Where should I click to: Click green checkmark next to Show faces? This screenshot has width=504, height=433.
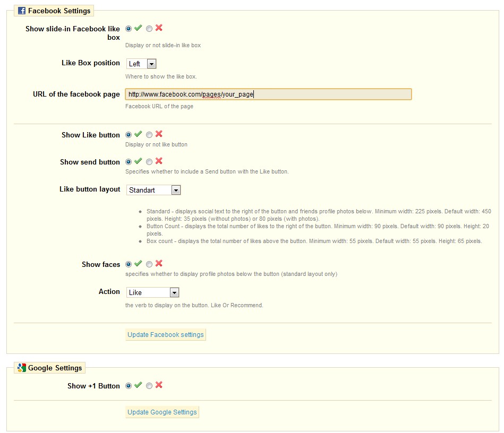(x=138, y=263)
